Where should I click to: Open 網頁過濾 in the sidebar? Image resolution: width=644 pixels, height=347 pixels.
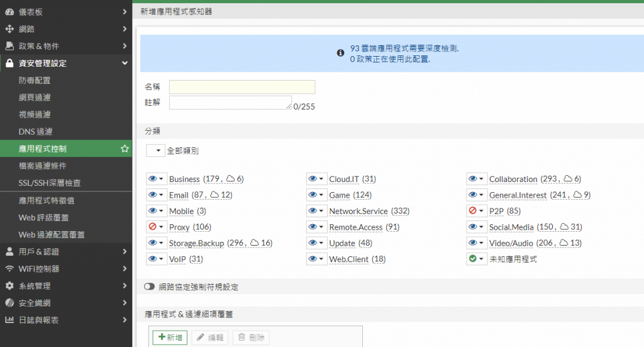[x=35, y=98]
